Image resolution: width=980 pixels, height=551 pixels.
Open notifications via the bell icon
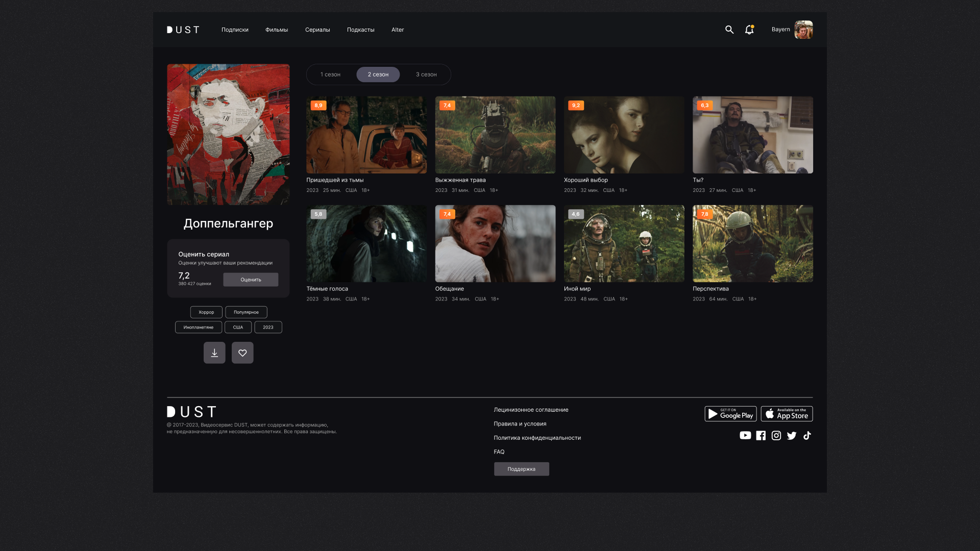pyautogui.click(x=749, y=30)
